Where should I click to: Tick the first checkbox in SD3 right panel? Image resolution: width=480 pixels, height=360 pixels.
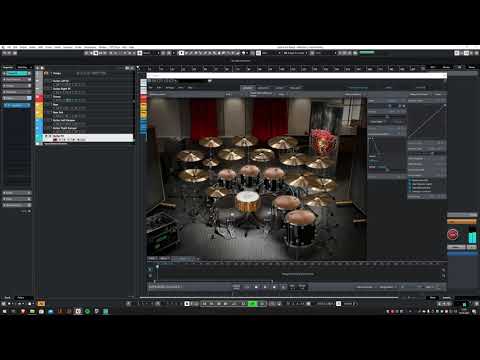point(410,180)
